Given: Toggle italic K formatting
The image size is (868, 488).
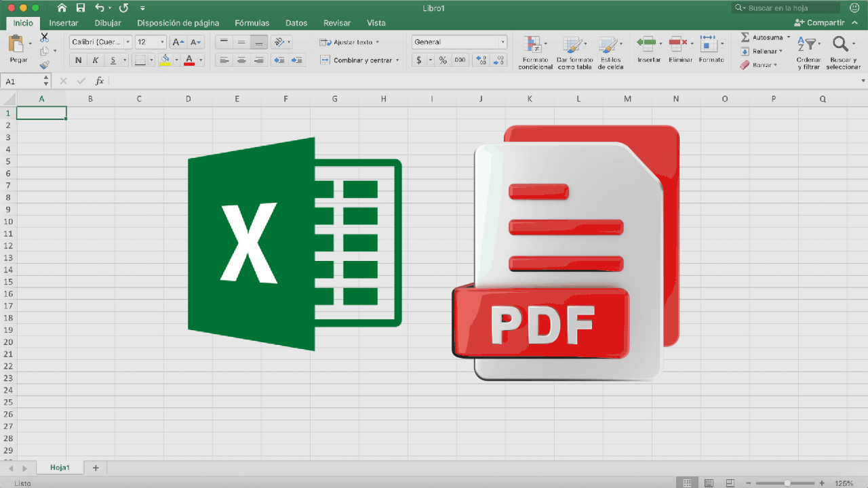Looking at the screenshot, I should pyautogui.click(x=96, y=60).
